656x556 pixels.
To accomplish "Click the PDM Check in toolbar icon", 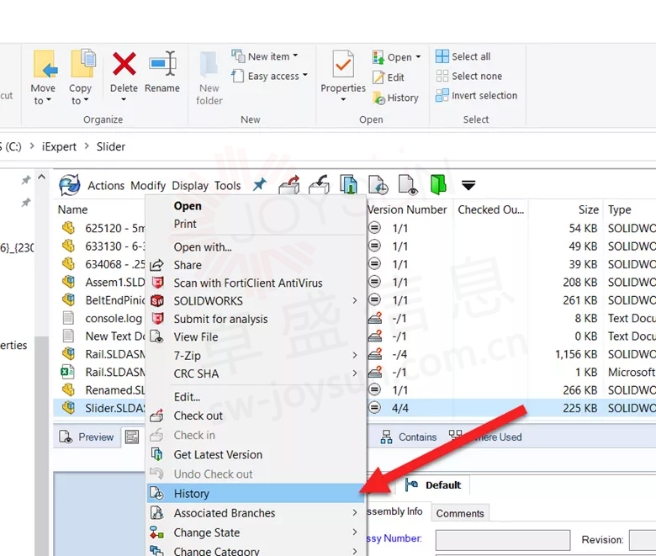I will point(319,184).
